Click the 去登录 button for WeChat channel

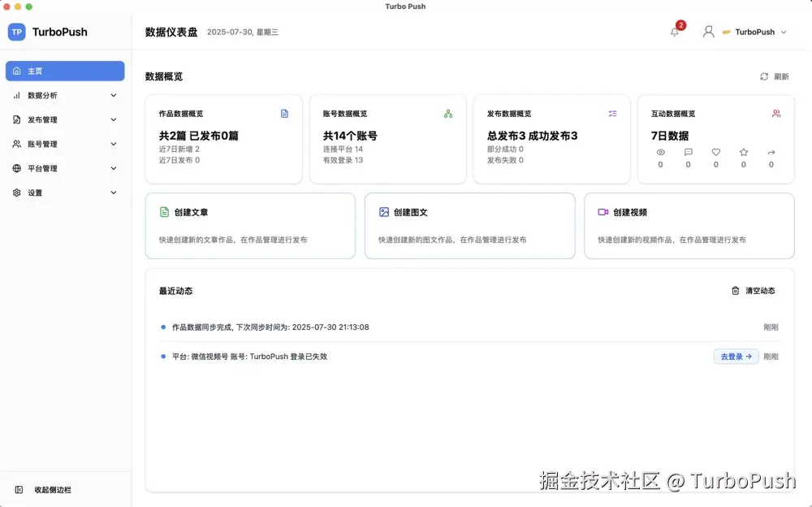pyautogui.click(x=735, y=355)
